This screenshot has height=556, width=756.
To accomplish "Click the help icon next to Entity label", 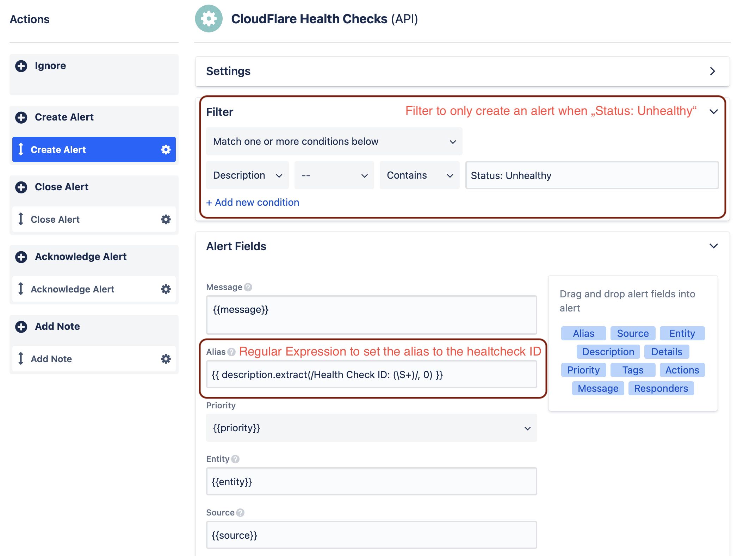I will click(x=235, y=459).
